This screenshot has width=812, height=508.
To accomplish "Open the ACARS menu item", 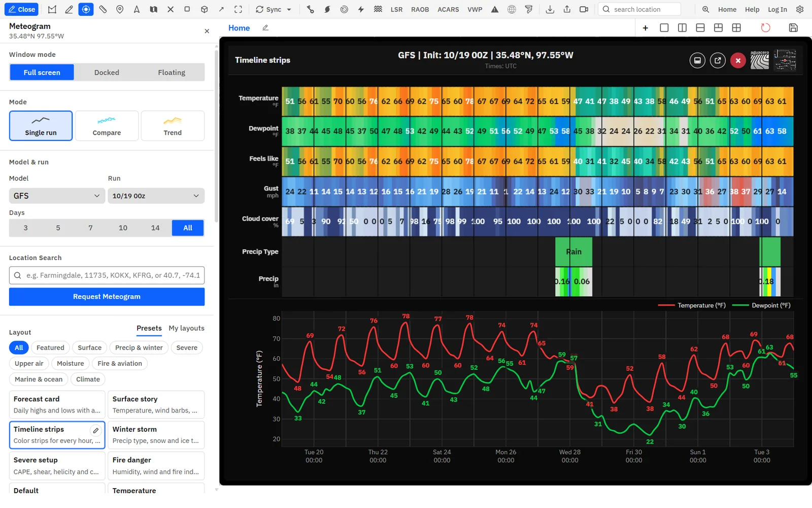I will tap(448, 9).
